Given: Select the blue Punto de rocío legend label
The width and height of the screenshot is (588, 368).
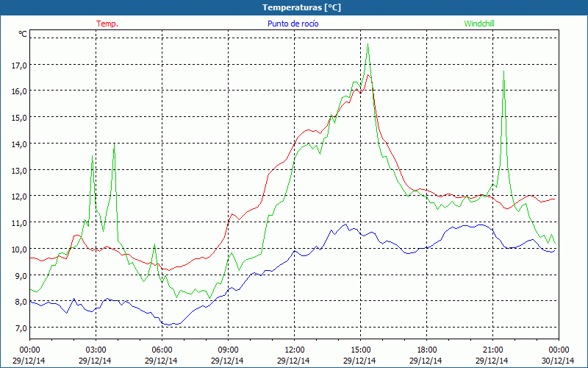Looking at the screenshot, I should tap(293, 24).
